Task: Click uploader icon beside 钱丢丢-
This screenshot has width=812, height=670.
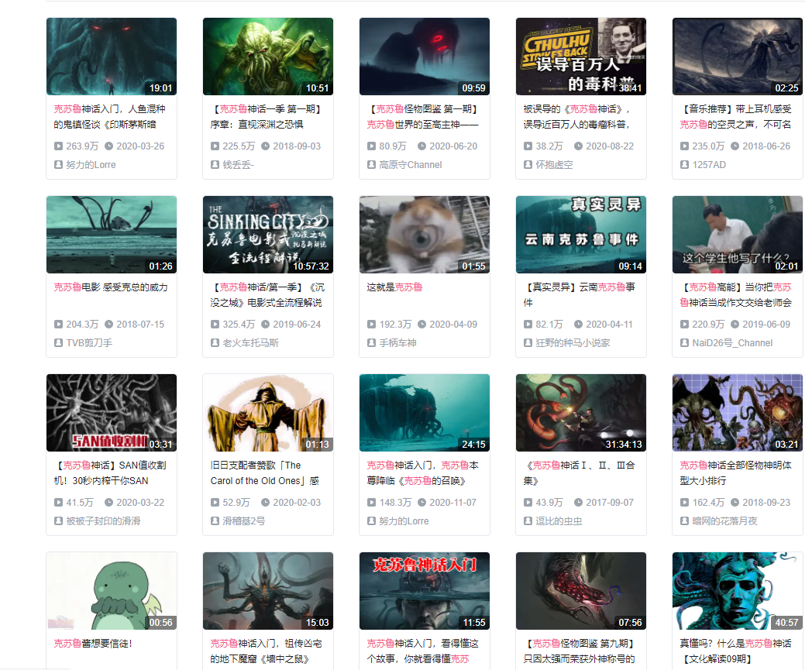Action: point(215,165)
